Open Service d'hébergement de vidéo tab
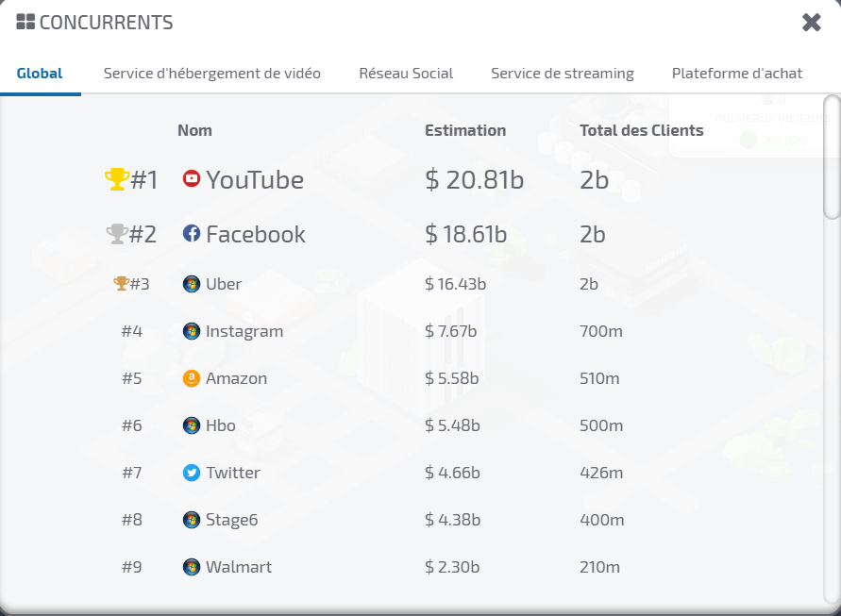 (x=212, y=74)
